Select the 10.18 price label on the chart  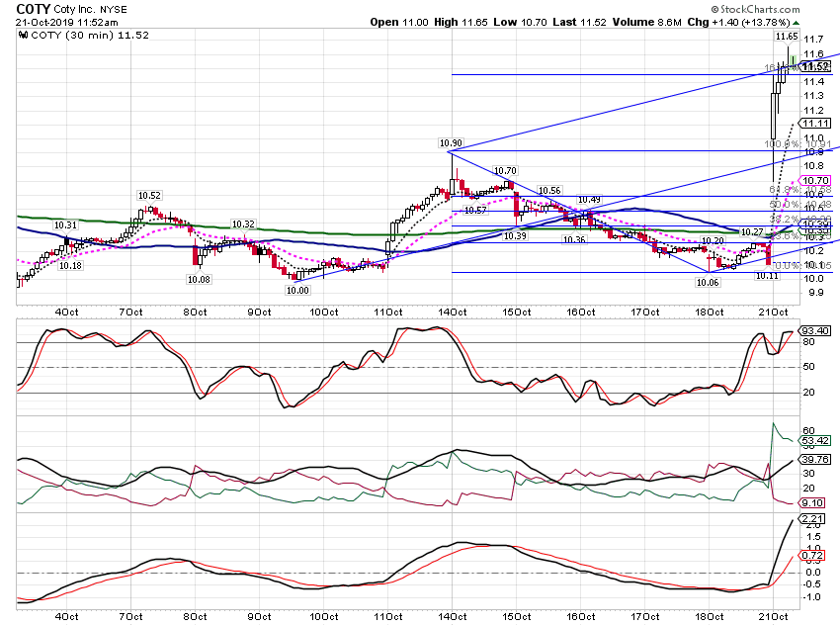coord(71,265)
